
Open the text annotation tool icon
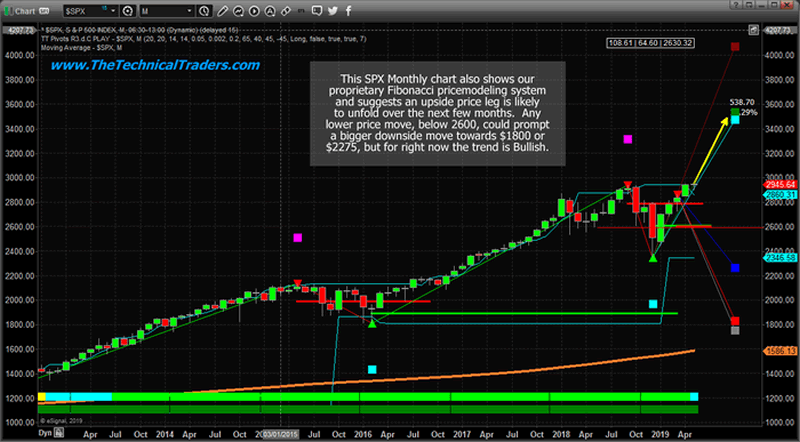(x=270, y=11)
